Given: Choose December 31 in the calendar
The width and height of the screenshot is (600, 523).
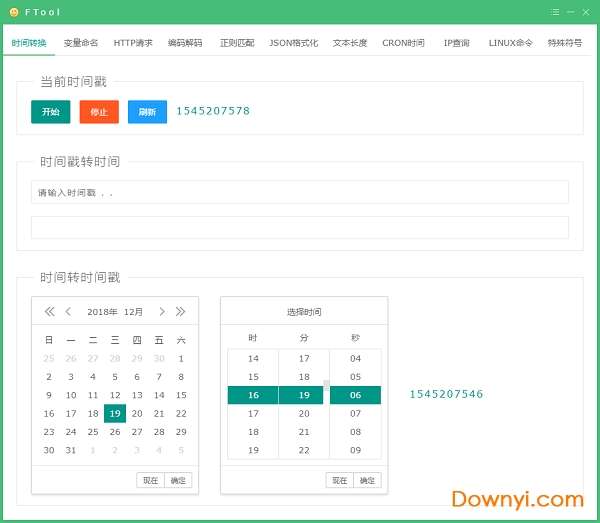Looking at the screenshot, I should click(x=71, y=450).
